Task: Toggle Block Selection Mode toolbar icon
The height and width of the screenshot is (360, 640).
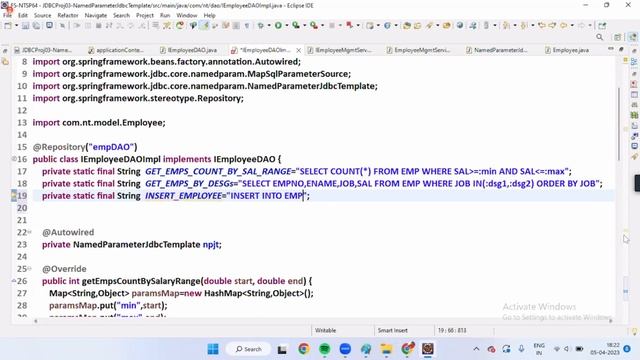Action: 236,25
